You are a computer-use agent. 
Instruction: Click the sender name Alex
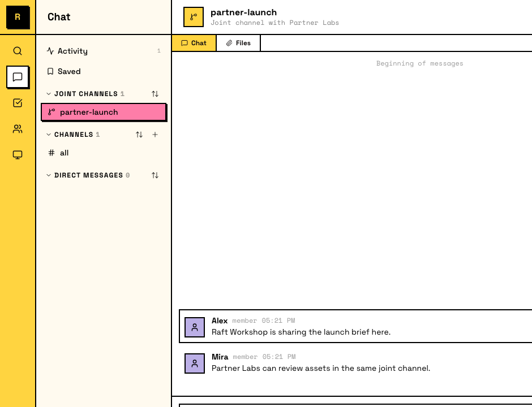tap(220, 321)
